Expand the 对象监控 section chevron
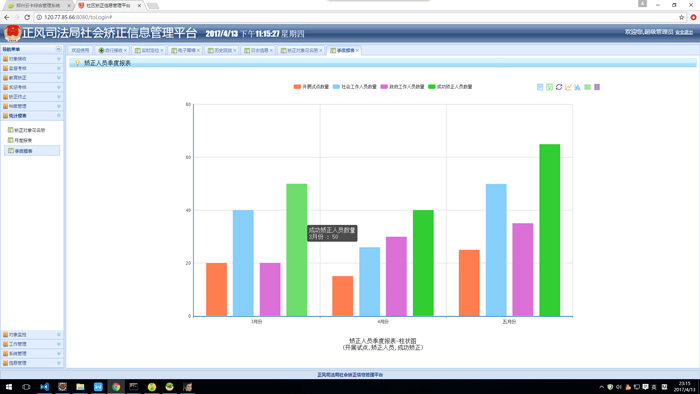The height and width of the screenshot is (394, 700). tap(58, 335)
